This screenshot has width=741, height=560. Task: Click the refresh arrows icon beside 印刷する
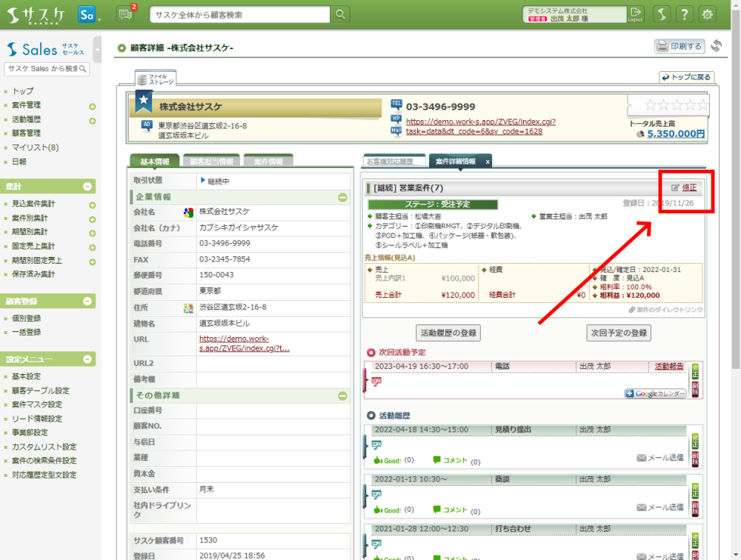716,46
